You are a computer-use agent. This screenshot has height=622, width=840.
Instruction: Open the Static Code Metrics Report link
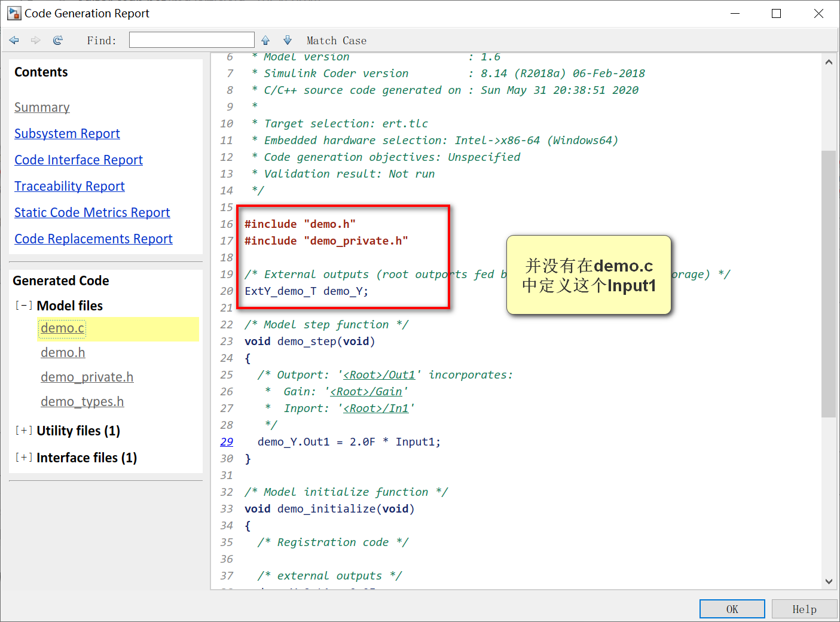(92, 212)
